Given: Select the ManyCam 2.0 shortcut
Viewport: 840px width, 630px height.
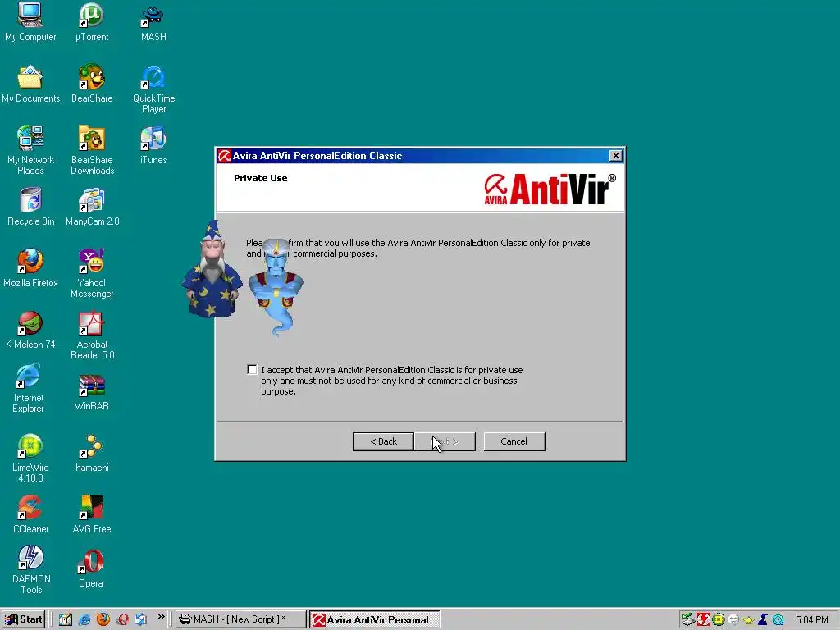Looking at the screenshot, I should (x=92, y=206).
